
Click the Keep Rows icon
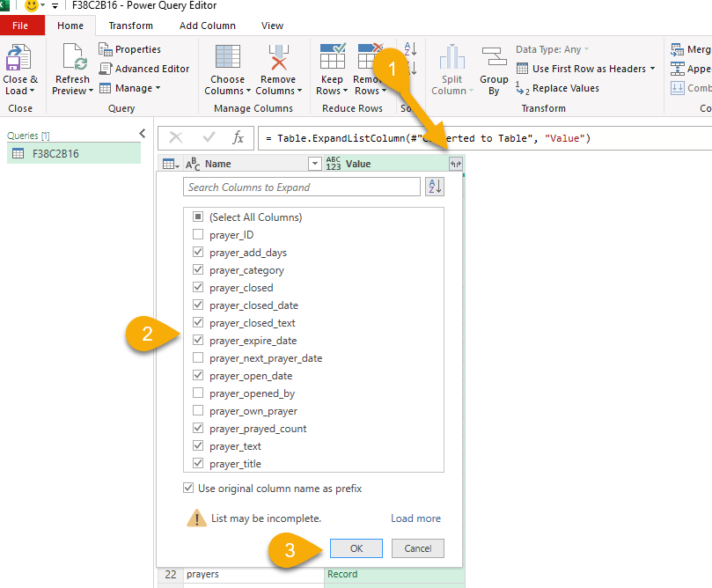(333, 59)
